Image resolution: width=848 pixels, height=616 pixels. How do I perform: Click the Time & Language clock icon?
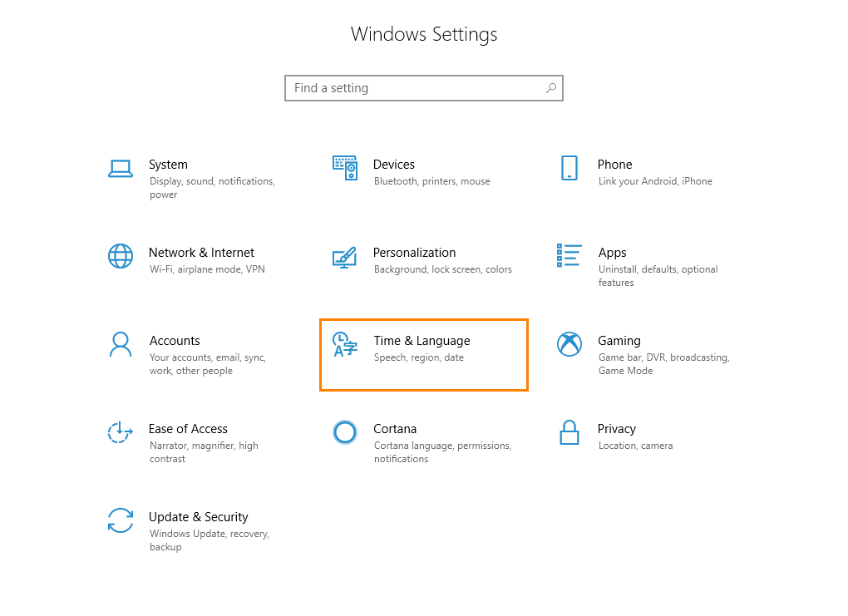click(345, 343)
